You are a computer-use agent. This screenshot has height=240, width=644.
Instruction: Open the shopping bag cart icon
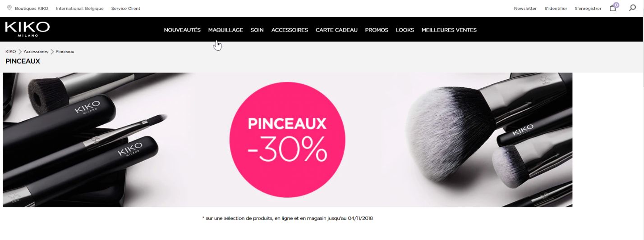[x=613, y=8]
